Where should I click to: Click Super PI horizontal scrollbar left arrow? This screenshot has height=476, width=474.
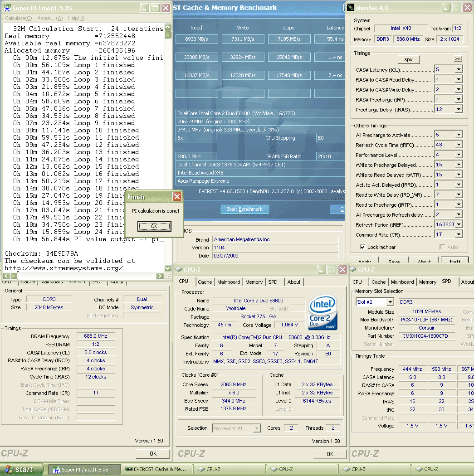pos(6,276)
